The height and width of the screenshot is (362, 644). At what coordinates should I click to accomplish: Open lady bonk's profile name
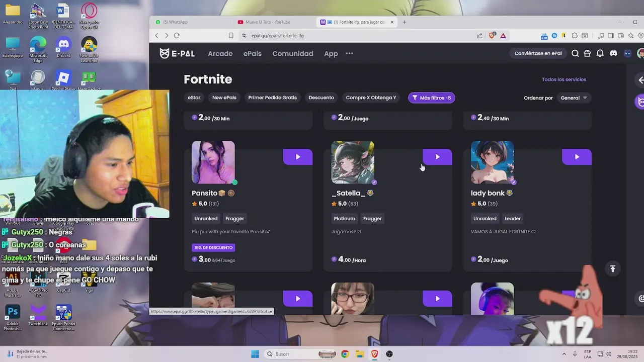(488, 193)
